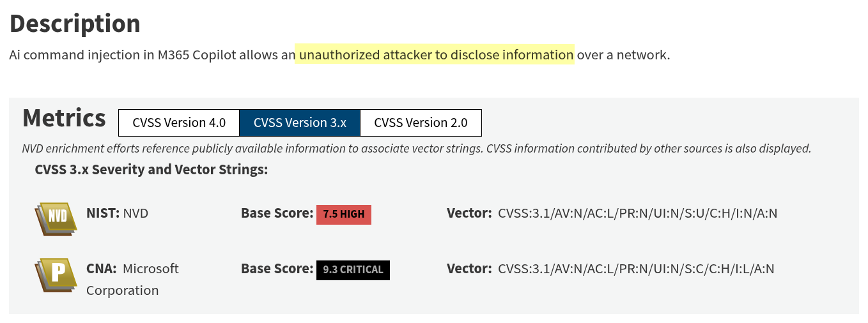Click the Metrics heading
The image size is (868, 323).
[x=64, y=119]
